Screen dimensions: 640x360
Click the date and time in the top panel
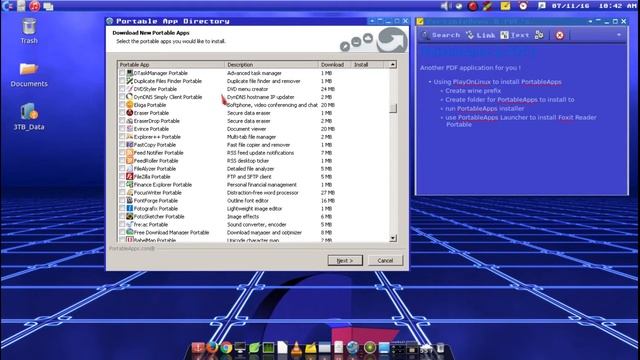click(593, 6)
